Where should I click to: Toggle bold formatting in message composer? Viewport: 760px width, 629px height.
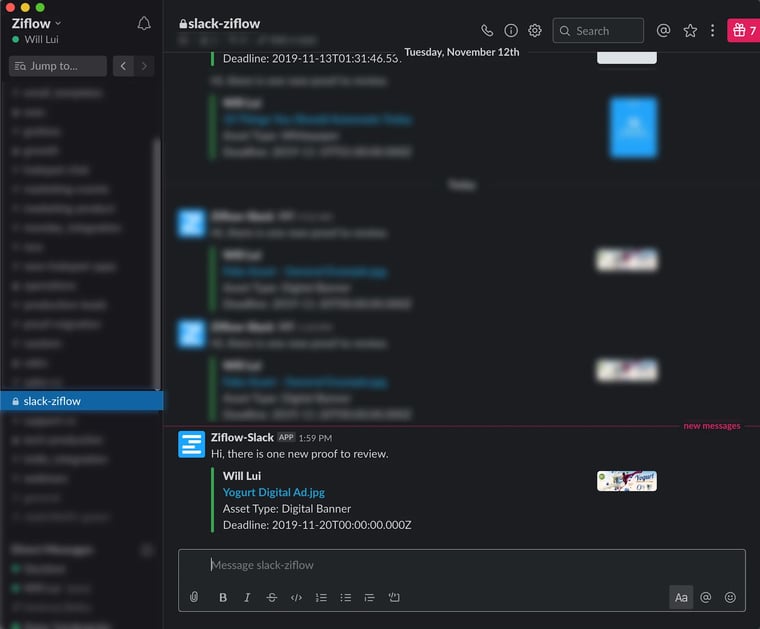(x=223, y=597)
